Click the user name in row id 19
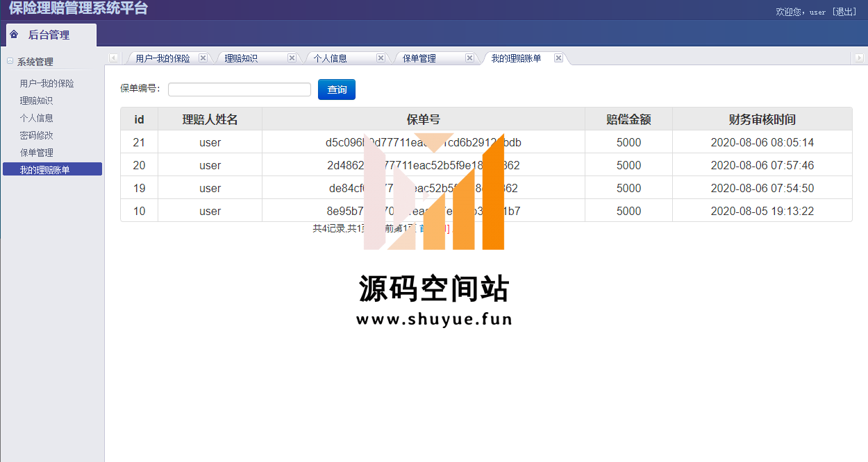The height and width of the screenshot is (462, 868). pyautogui.click(x=210, y=188)
